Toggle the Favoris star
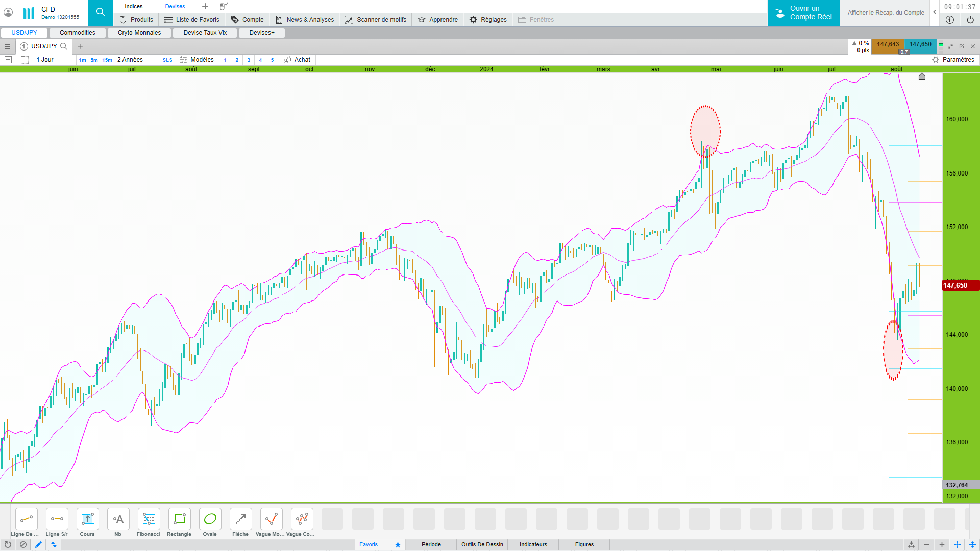Viewport: 980px width, 551px height. pyautogui.click(x=398, y=545)
